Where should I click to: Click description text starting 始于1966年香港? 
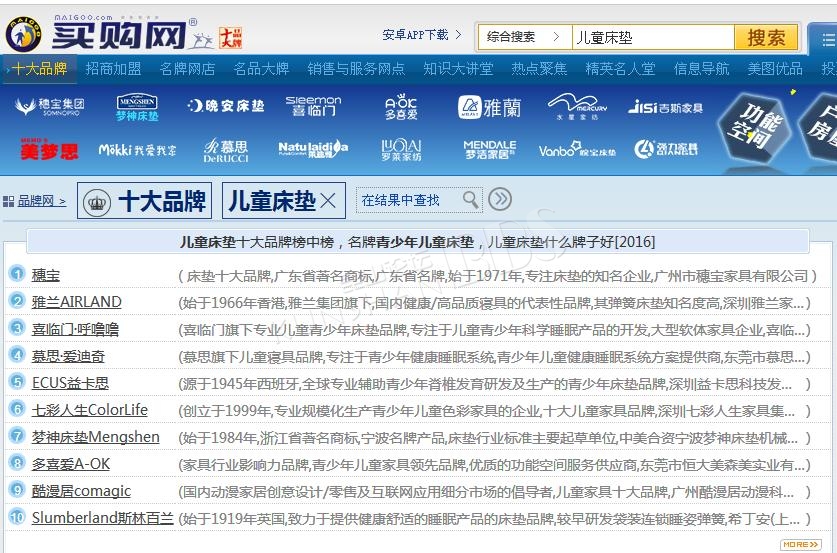coord(494,303)
